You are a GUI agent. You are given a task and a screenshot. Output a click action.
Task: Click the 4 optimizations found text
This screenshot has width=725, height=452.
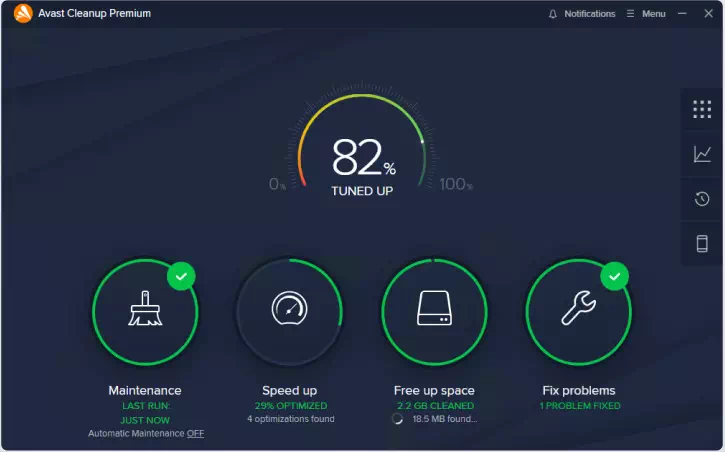(x=291, y=419)
